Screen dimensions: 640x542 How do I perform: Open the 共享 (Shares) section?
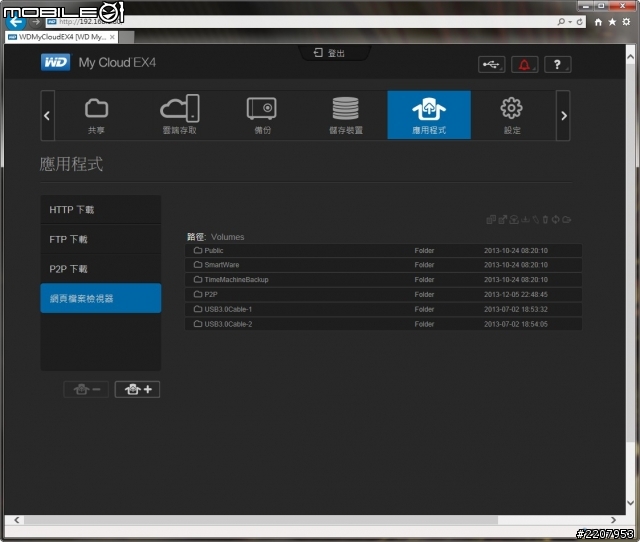click(96, 116)
